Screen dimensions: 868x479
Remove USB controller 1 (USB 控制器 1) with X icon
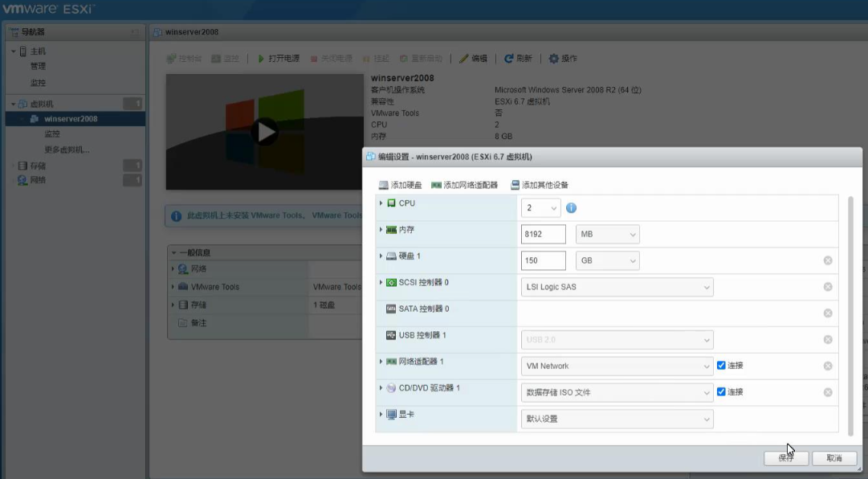pos(828,339)
